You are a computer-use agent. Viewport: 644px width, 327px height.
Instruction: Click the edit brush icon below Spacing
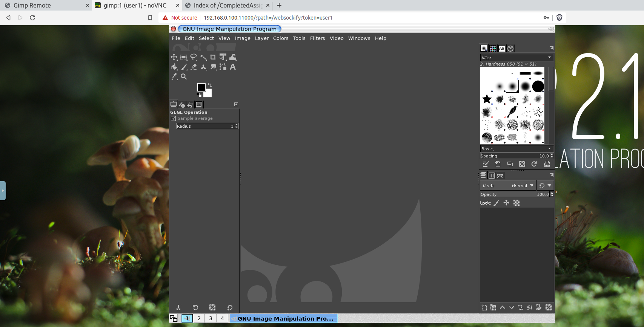(486, 164)
